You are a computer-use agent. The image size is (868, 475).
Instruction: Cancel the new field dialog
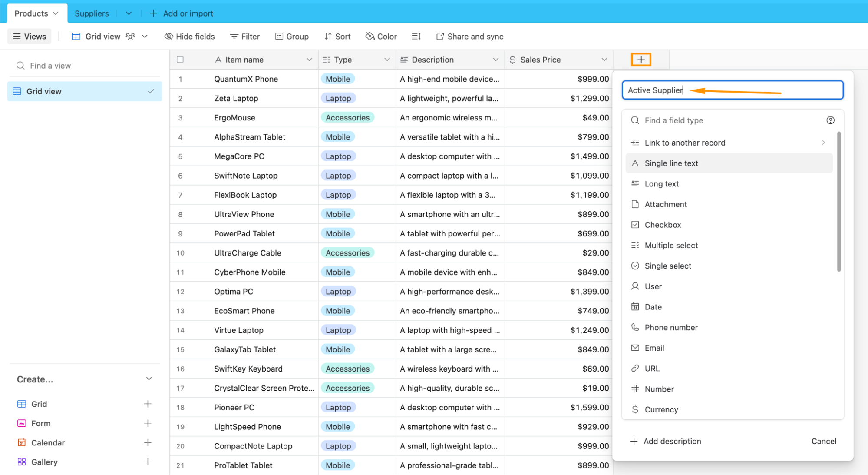(824, 442)
